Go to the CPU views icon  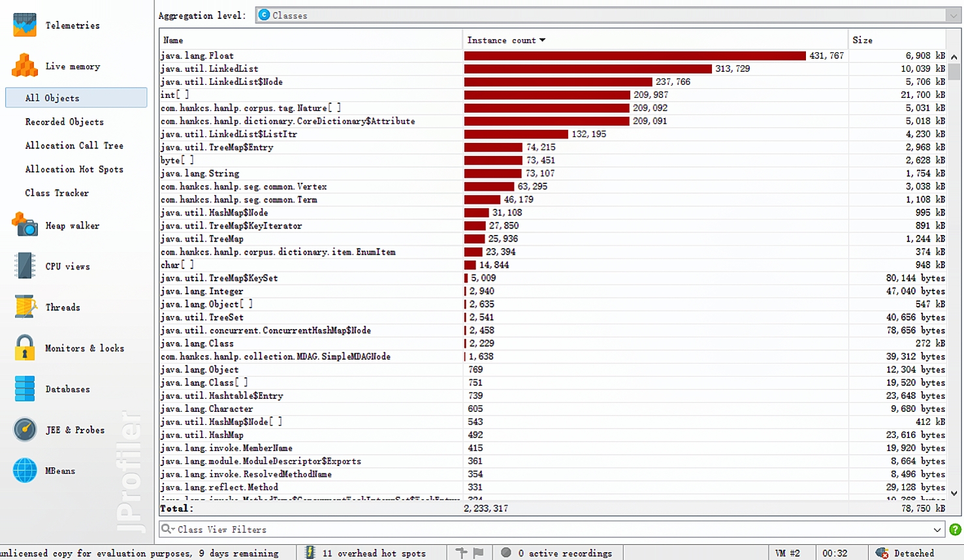point(25,266)
